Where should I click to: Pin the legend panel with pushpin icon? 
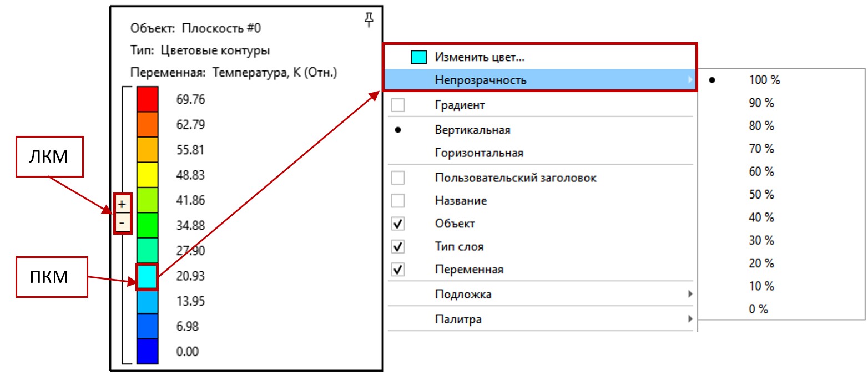(x=369, y=20)
